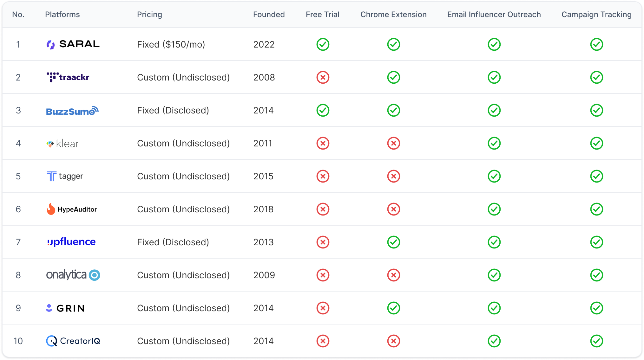Click the GRIN logo
Viewport: 644px width, 360px height.
point(65,308)
